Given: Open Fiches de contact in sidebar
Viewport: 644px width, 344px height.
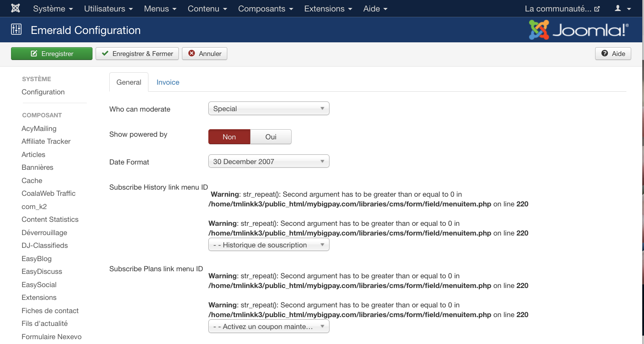Looking at the screenshot, I should click(x=50, y=310).
